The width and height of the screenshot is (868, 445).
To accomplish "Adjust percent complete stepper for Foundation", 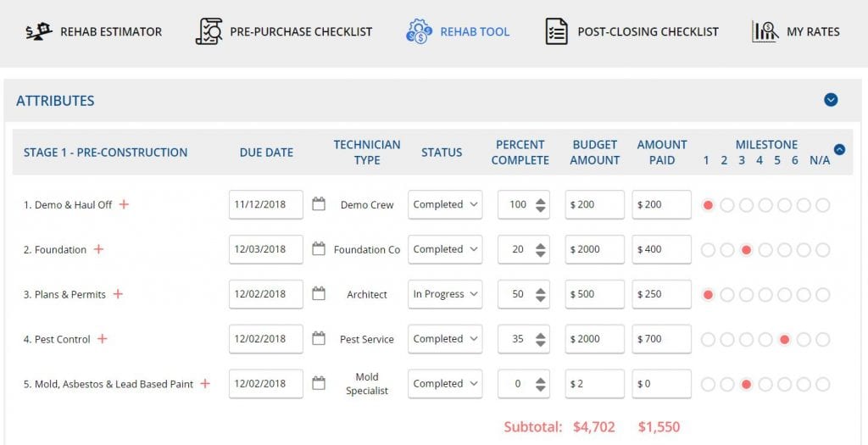I will (x=540, y=249).
